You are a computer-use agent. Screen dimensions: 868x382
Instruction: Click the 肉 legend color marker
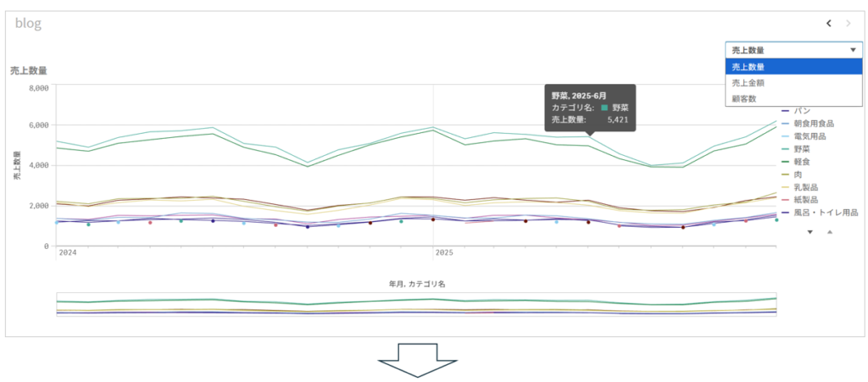pos(785,174)
